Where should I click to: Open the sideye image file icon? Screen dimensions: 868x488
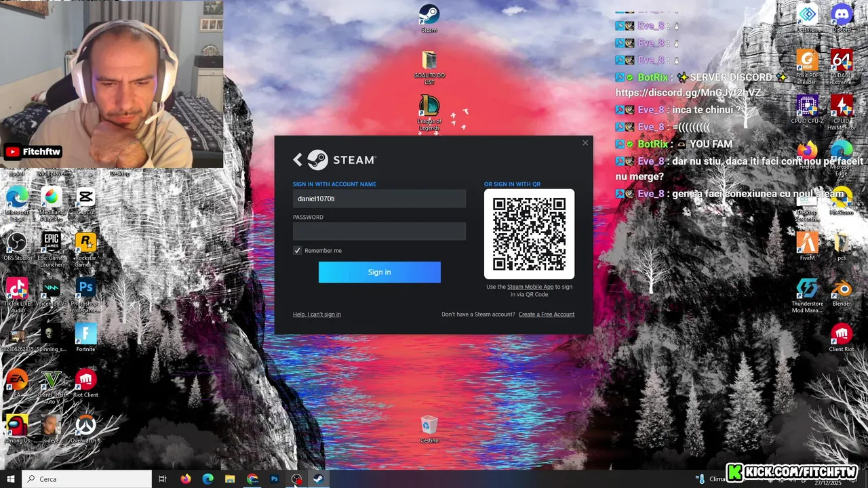[x=52, y=429]
